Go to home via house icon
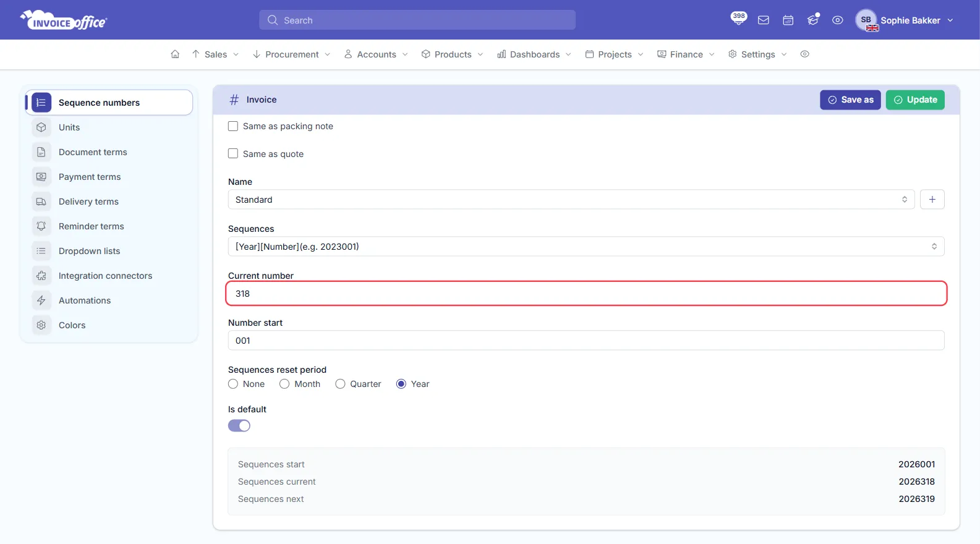The width and height of the screenshot is (980, 544). click(175, 54)
